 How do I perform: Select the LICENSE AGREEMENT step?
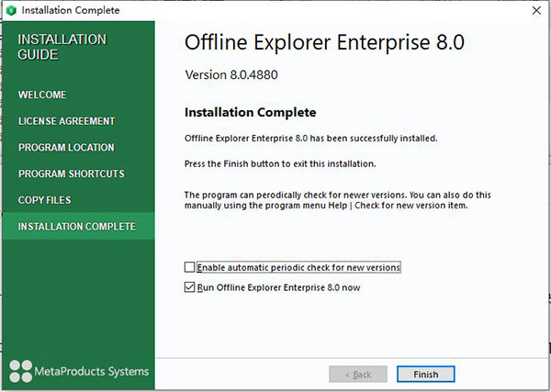pyautogui.click(x=66, y=121)
